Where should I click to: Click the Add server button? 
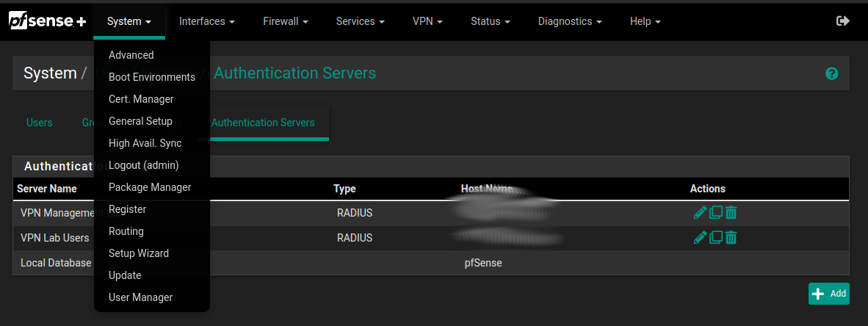click(828, 294)
